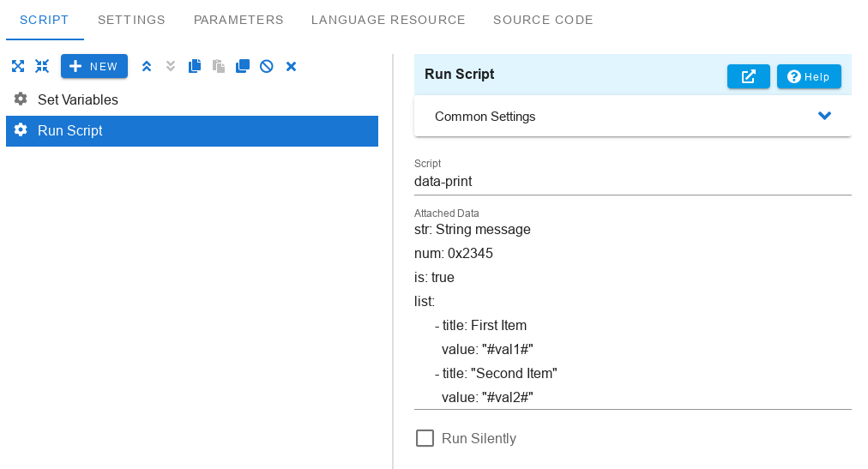Open Help for Run Script
The image size is (868, 469).
pos(809,76)
